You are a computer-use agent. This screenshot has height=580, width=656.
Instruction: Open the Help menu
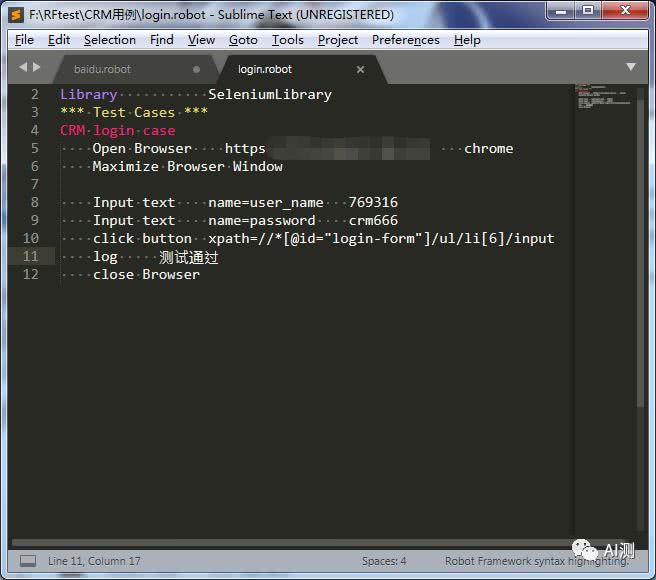click(x=467, y=40)
